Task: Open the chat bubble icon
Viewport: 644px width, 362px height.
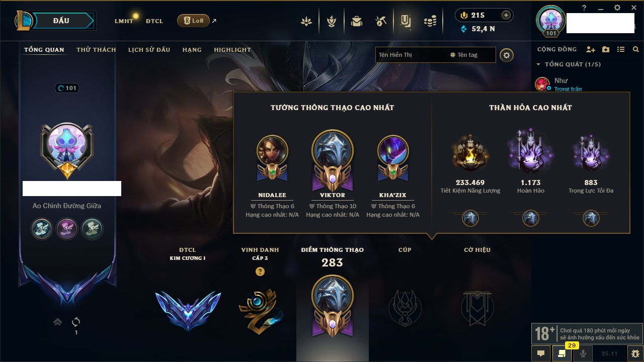Action: tap(541, 353)
